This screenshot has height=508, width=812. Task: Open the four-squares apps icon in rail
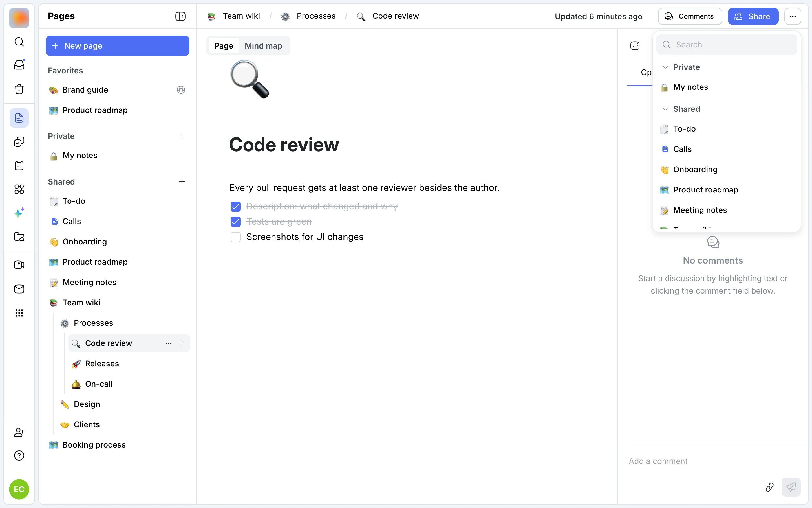tap(19, 189)
